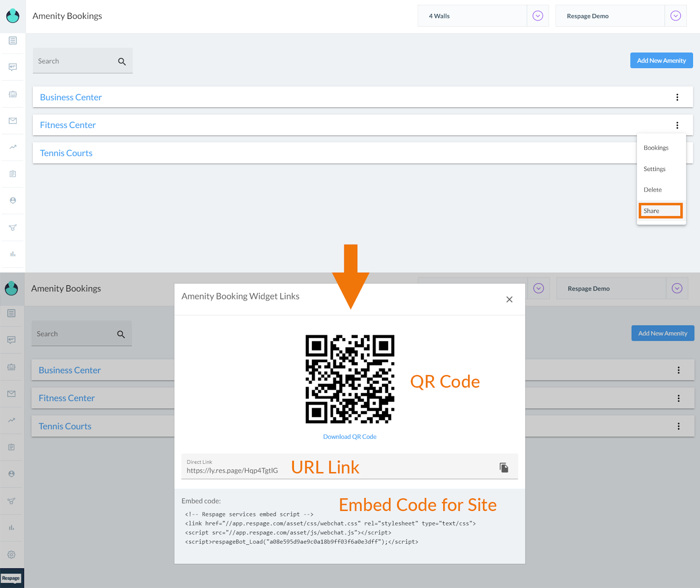Screen dimensions: 700x588
Task: Click the settings gear icon in the dimmed sidebar
Action: tap(11, 555)
